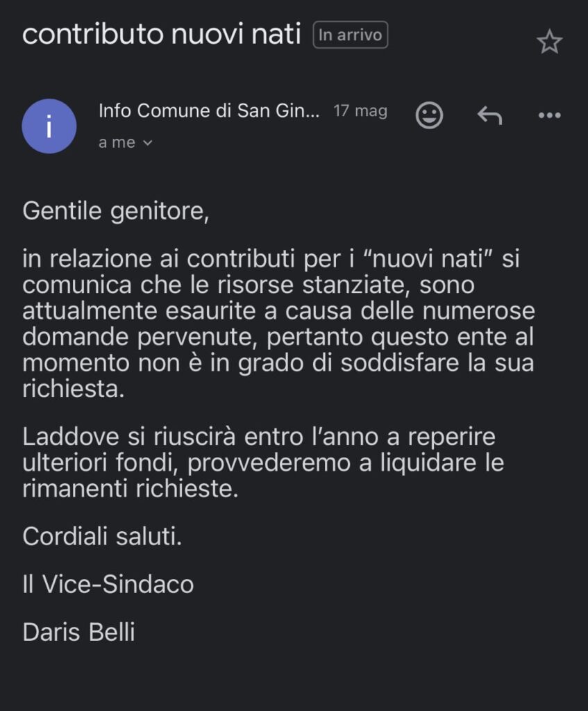The width and height of the screenshot is (588, 711).
Task: Tap the '17 mag' date stamp
Action: click(x=360, y=110)
